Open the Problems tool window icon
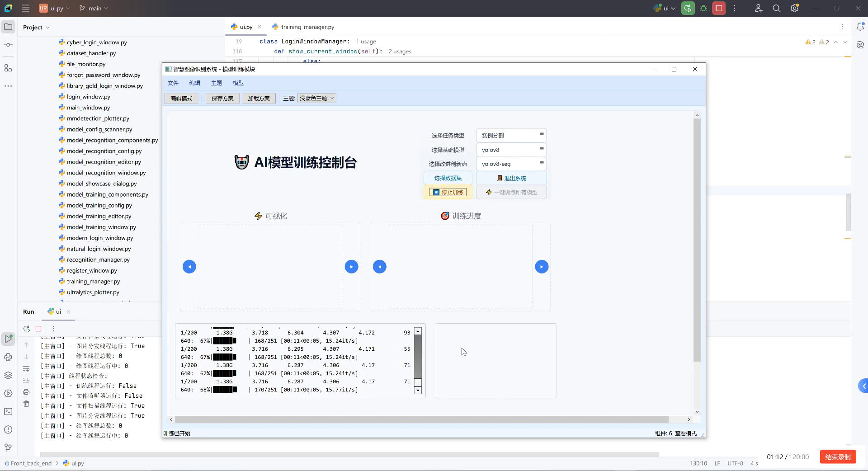 click(8, 429)
